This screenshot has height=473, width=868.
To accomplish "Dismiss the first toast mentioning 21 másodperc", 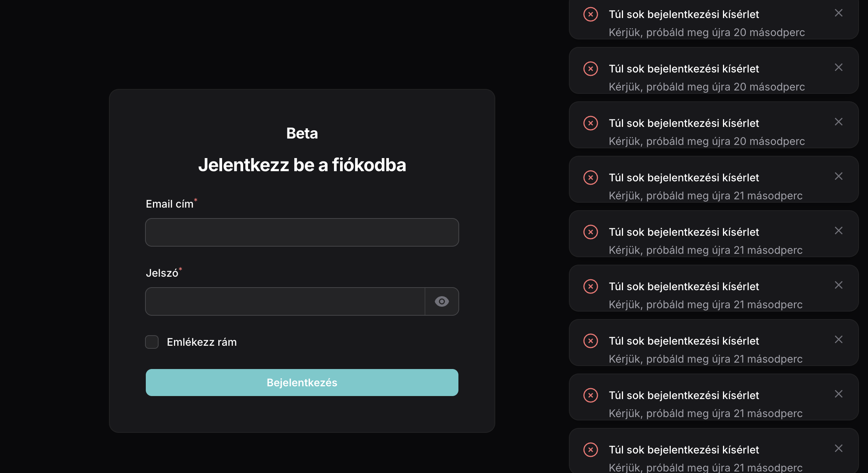I will tap(838, 176).
